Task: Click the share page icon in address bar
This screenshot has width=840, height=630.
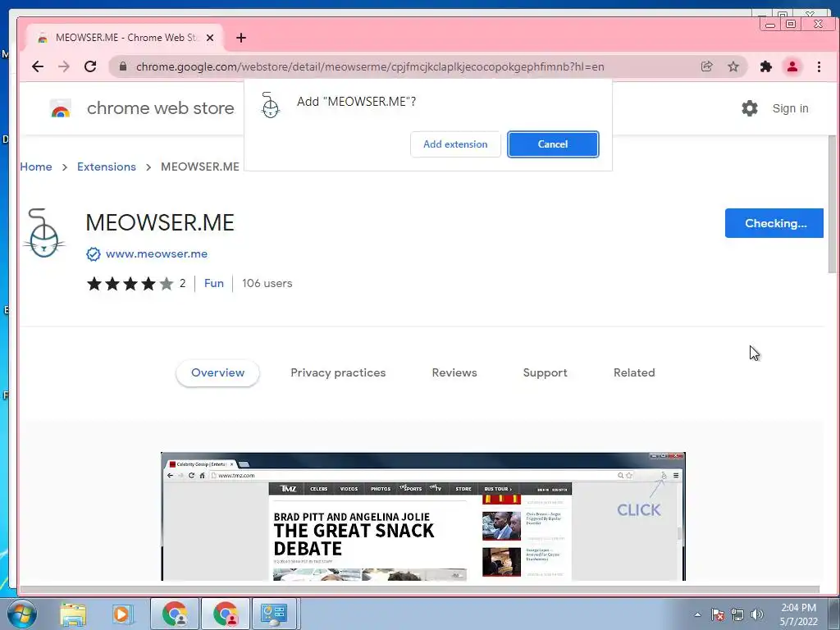Action: (706, 66)
